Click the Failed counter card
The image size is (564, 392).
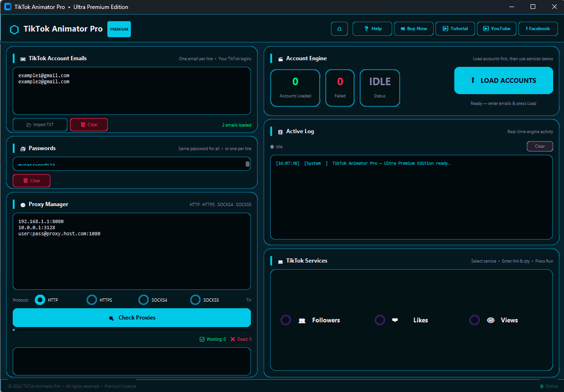point(340,88)
